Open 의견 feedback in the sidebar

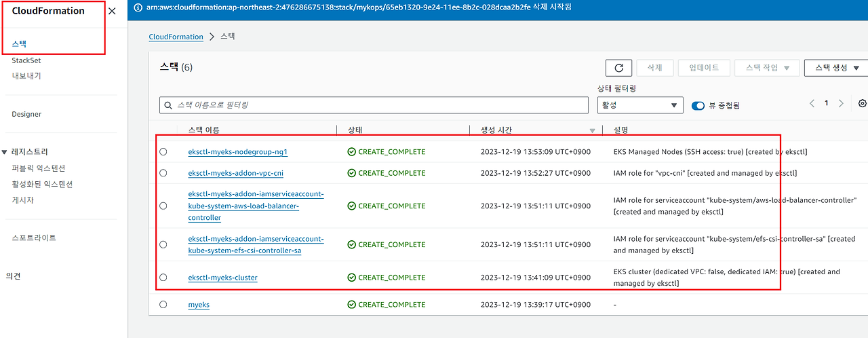pyautogui.click(x=14, y=276)
